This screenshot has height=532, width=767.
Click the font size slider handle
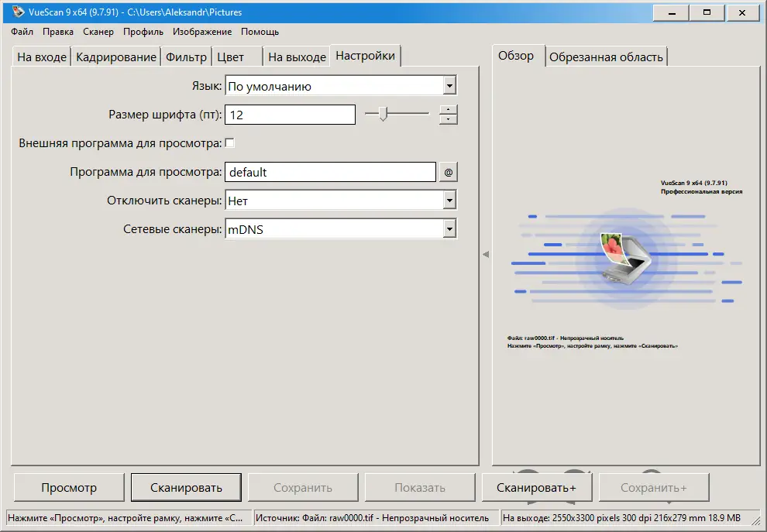(x=383, y=114)
